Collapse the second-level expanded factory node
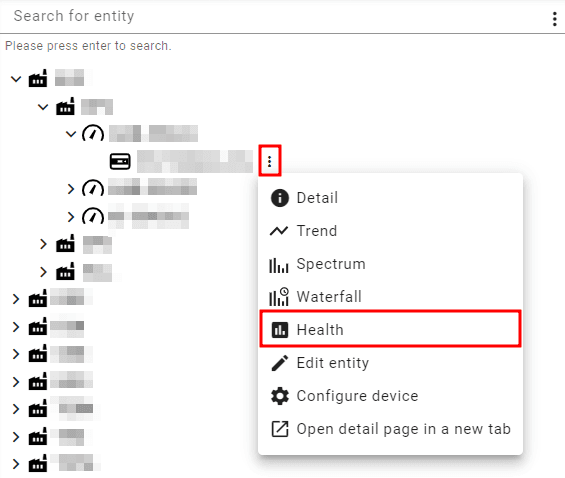565x478 pixels. [x=43, y=107]
